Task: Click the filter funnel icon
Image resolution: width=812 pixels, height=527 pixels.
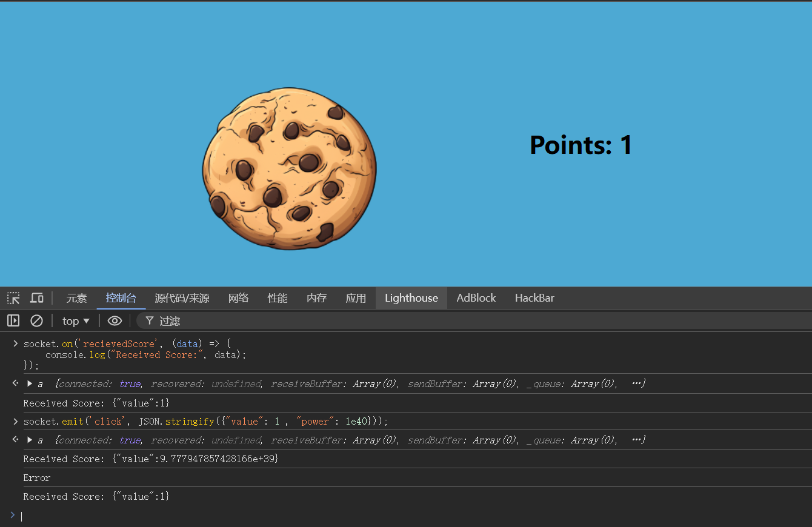Action: (x=150, y=321)
